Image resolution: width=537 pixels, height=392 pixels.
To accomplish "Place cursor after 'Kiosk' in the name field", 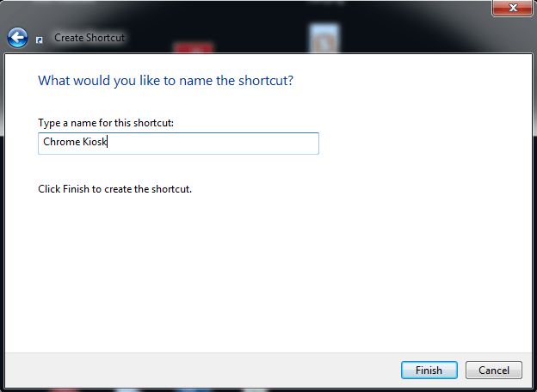I will click(x=106, y=143).
